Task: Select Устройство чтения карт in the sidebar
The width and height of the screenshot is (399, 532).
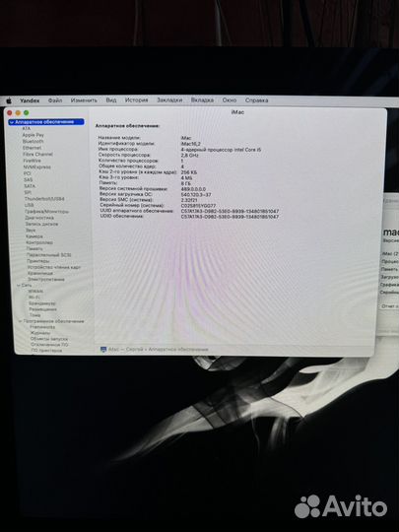Action: 54,267
